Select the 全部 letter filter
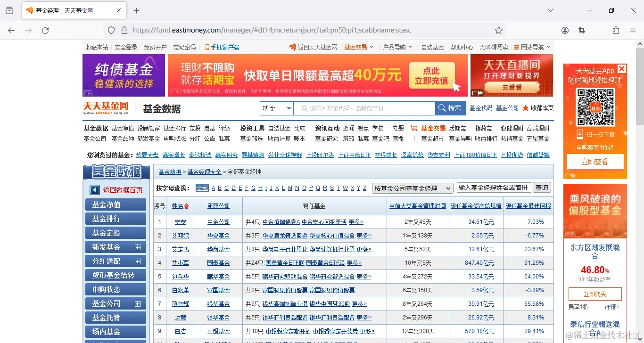Image resolution: width=644 pixels, height=343 pixels. pyautogui.click(x=202, y=188)
